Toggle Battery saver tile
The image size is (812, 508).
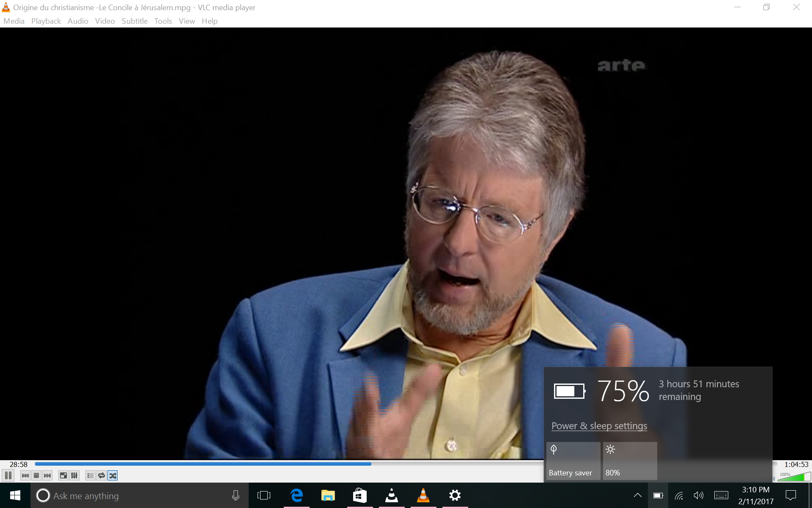click(x=573, y=461)
